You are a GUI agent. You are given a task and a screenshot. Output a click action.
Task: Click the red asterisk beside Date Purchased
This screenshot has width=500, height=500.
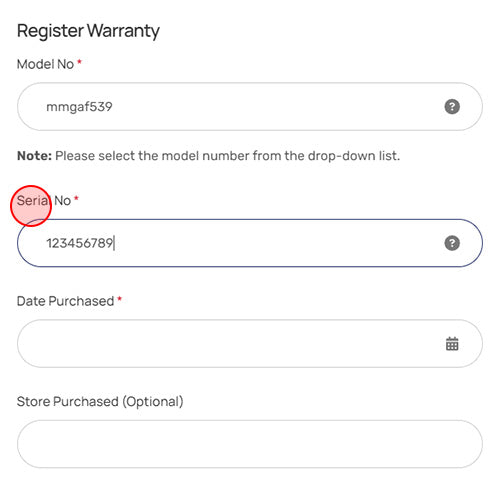pyautogui.click(x=119, y=299)
